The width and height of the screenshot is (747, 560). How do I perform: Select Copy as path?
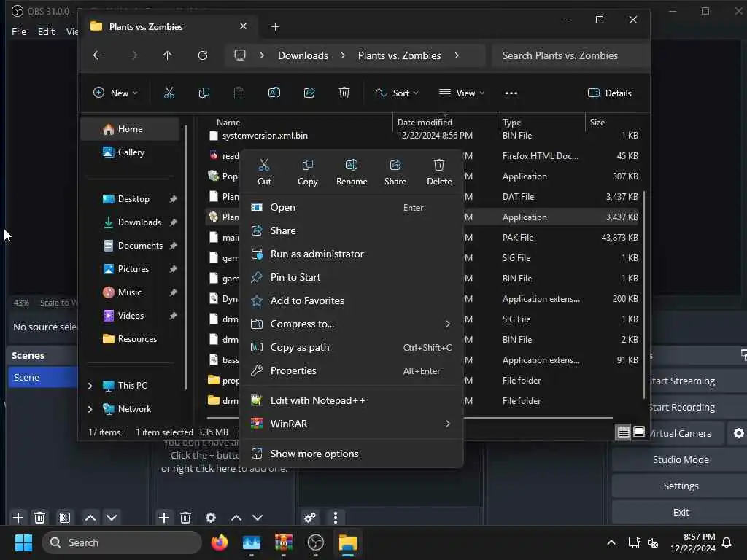352,348
